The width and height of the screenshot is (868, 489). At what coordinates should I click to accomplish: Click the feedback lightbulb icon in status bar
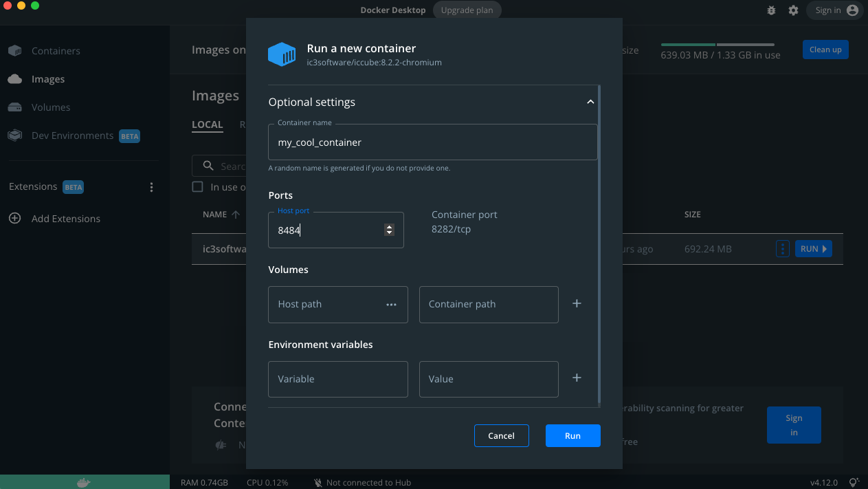pyautogui.click(x=854, y=482)
